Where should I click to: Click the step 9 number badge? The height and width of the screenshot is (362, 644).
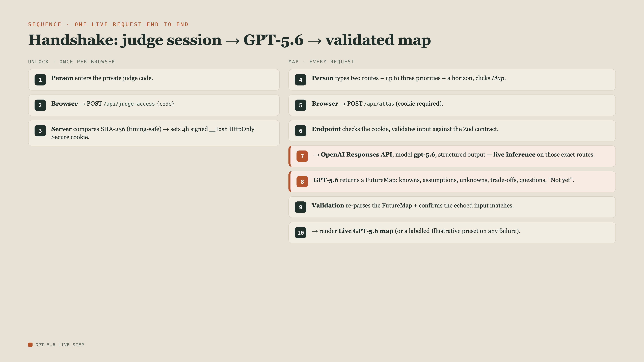click(301, 207)
